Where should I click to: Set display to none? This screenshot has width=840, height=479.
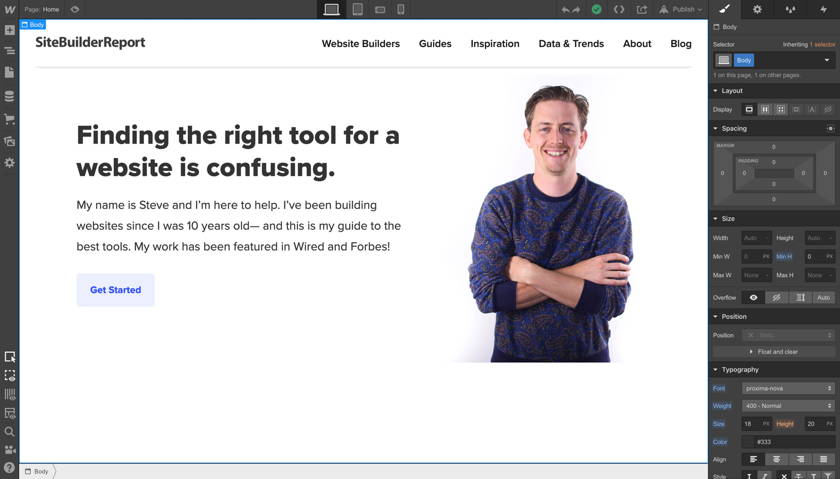click(x=828, y=109)
